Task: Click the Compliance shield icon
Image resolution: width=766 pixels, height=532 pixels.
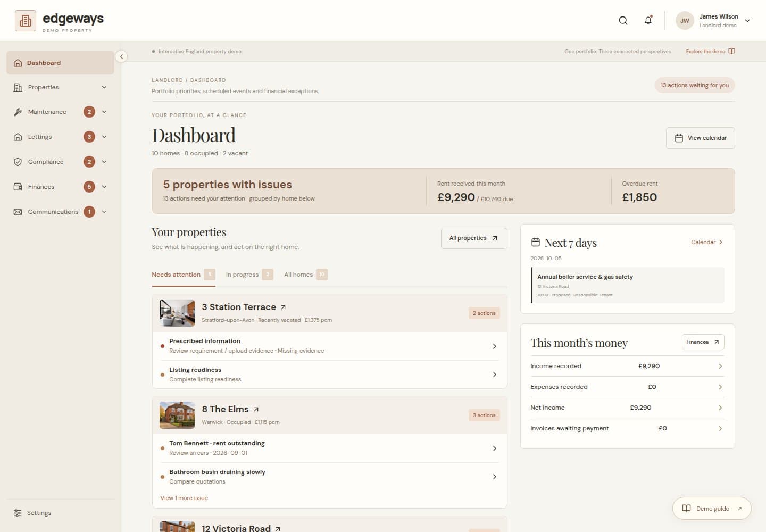Action: coord(18,162)
